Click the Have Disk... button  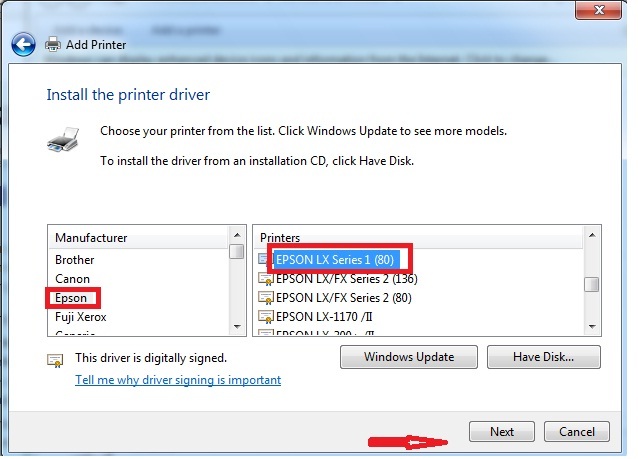pyautogui.click(x=544, y=357)
